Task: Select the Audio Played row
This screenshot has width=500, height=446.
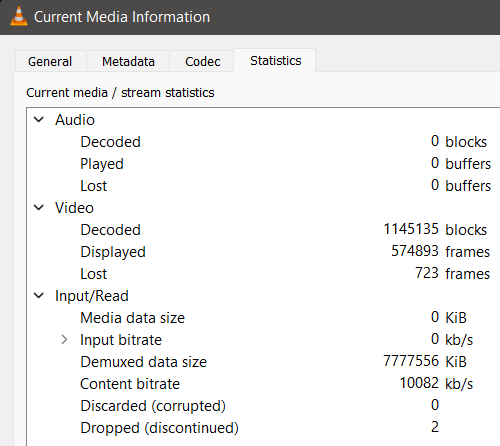Action: click(x=263, y=164)
